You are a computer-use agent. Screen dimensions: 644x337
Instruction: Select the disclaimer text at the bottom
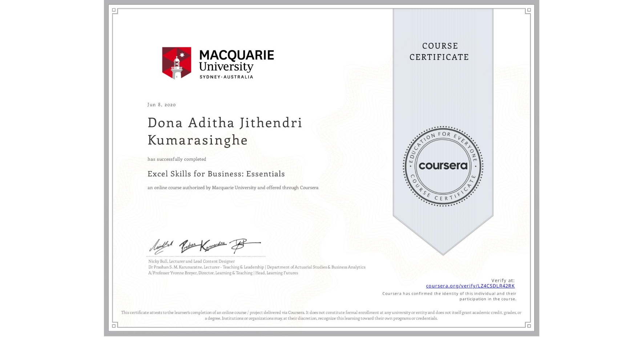click(321, 314)
